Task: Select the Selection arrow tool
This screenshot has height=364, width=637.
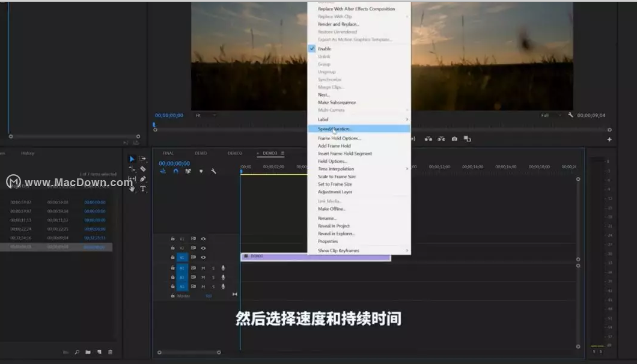Action: (132, 159)
